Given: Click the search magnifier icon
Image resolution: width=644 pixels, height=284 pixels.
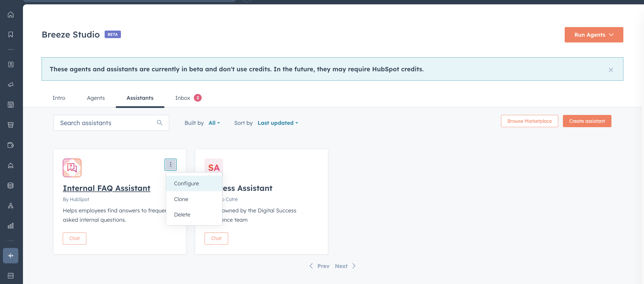Looking at the screenshot, I should pyautogui.click(x=160, y=123).
